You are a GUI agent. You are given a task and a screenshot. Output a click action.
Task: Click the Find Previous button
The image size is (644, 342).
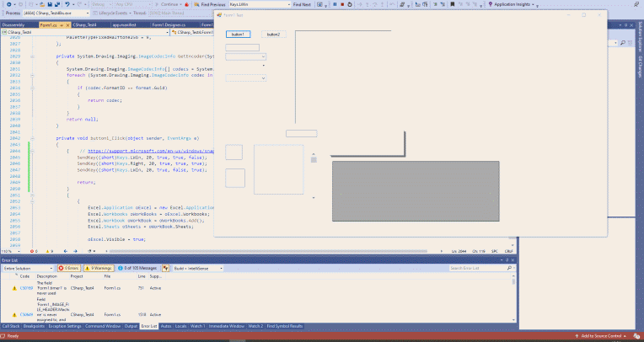coord(213,4)
